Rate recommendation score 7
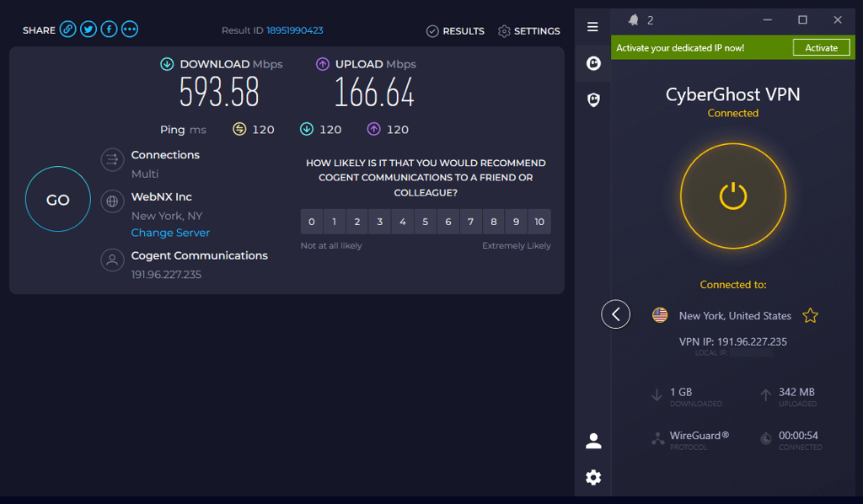This screenshot has height=504, width=863. pyautogui.click(x=470, y=222)
